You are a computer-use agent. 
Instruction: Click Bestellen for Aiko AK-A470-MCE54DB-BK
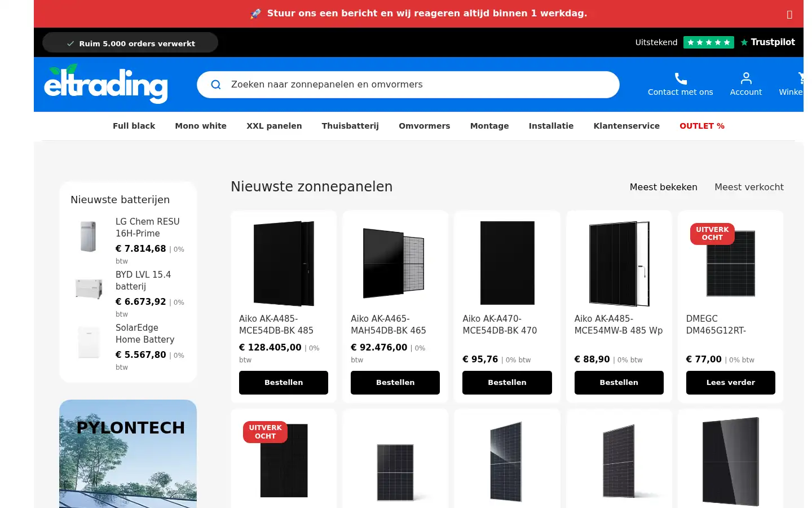(507, 383)
